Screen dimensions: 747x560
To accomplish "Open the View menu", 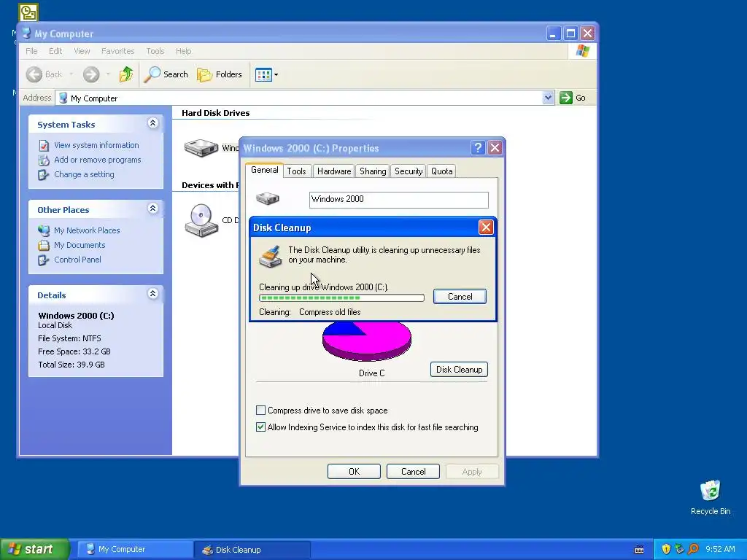I will (x=82, y=51).
